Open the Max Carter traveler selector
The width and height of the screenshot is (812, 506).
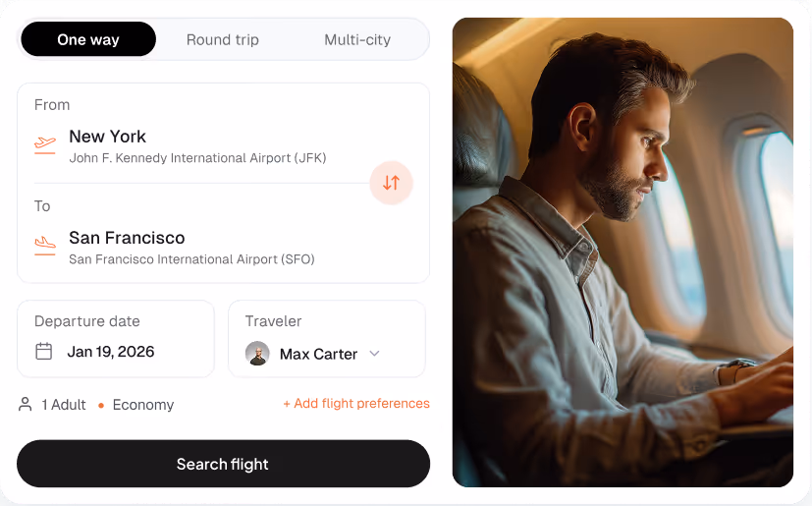(x=327, y=339)
